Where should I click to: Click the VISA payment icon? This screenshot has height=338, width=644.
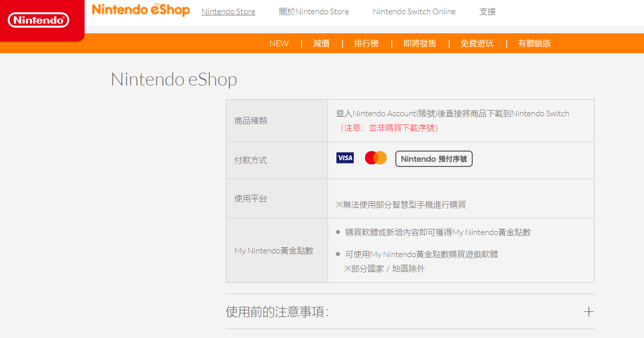point(345,158)
